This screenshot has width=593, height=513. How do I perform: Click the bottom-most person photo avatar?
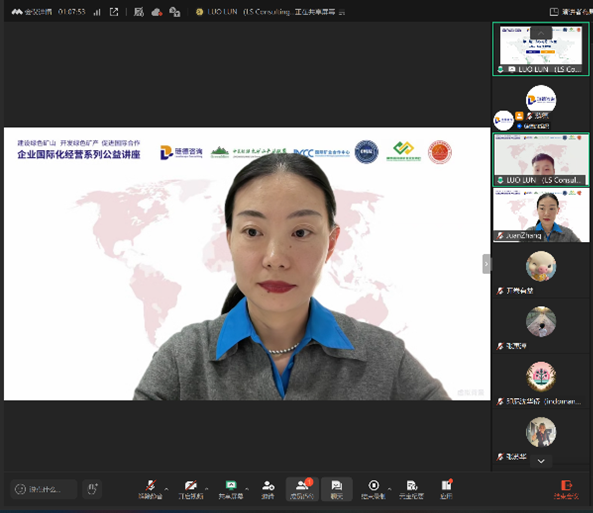tap(541, 432)
